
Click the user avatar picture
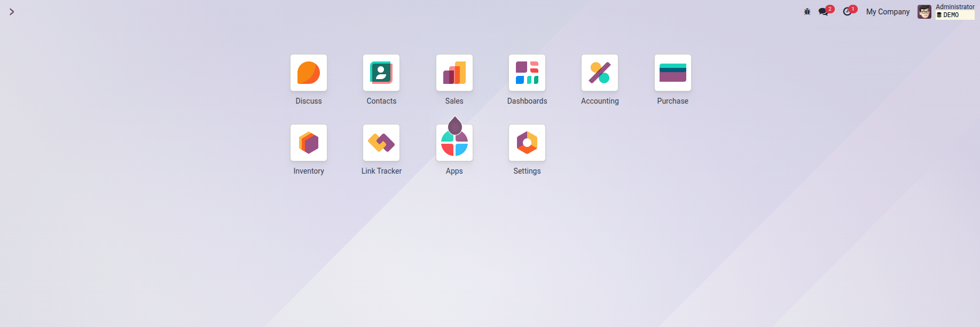[x=924, y=12]
